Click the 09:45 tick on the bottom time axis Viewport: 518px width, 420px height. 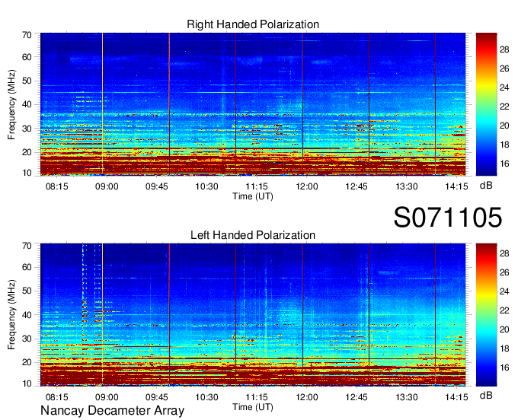(157, 397)
